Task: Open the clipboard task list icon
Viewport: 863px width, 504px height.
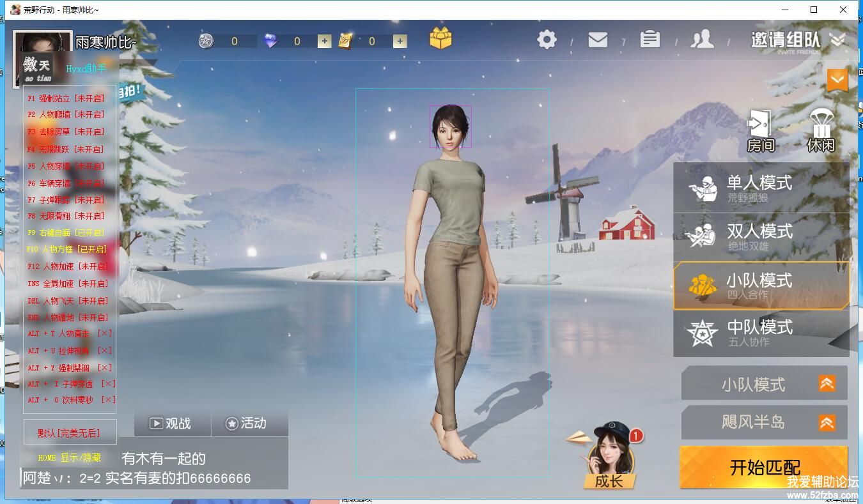Action: [x=649, y=39]
